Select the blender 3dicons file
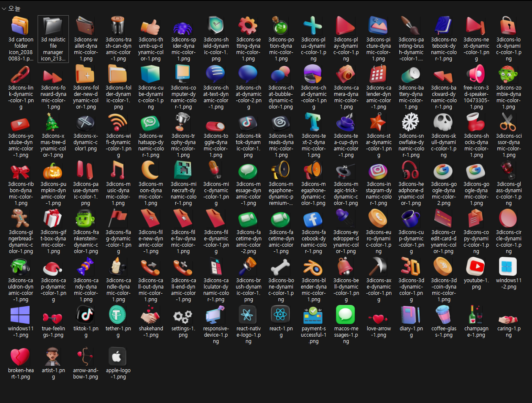This screenshot has width=532, height=403. tap(314, 280)
